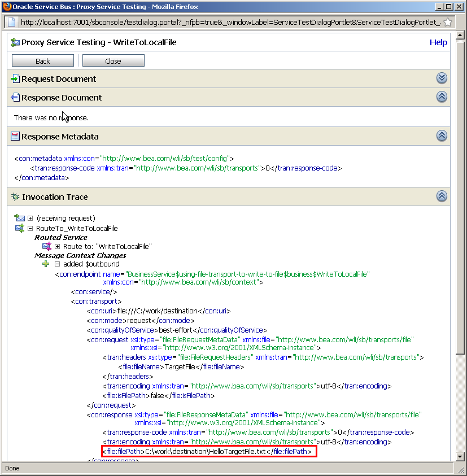Click the green plus added icon
Screen dimensions: 467x476
pos(46,264)
